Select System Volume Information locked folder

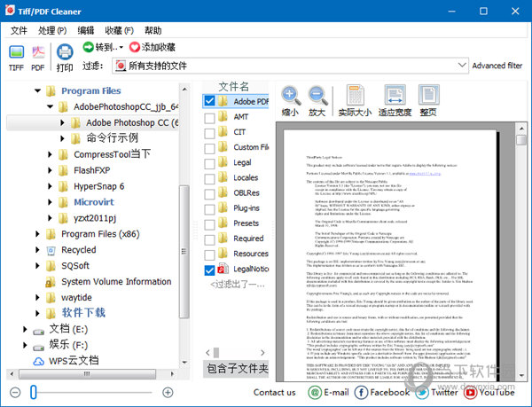[x=108, y=281]
